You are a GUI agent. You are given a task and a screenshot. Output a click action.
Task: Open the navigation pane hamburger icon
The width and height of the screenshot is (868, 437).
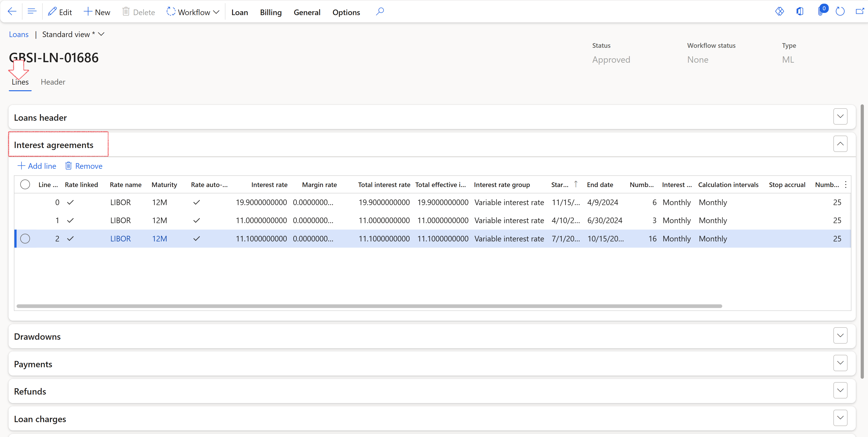pyautogui.click(x=32, y=11)
